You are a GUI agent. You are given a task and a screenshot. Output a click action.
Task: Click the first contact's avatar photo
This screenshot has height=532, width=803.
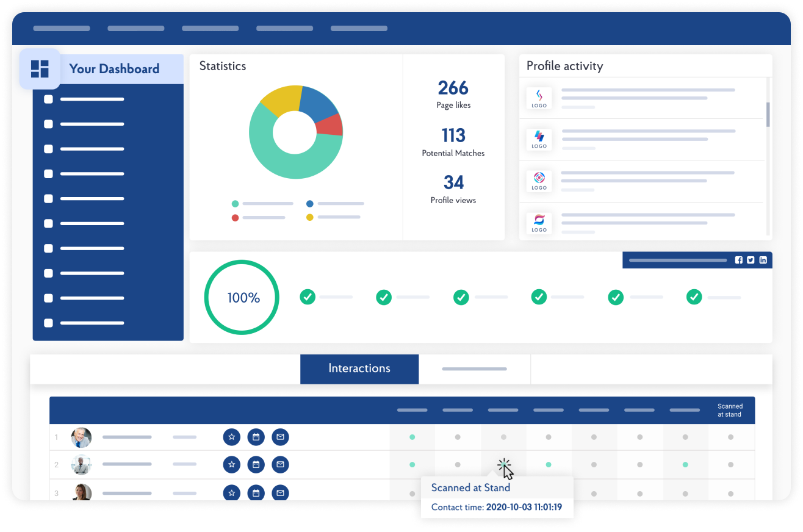(x=81, y=437)
